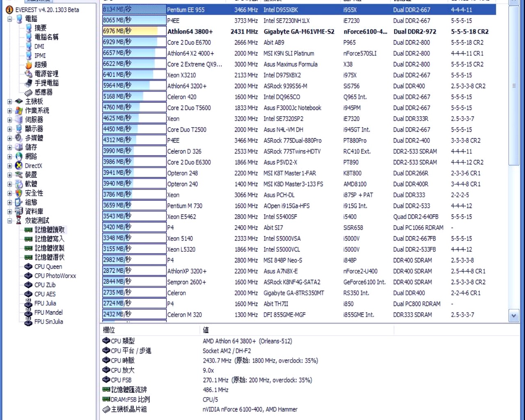
Task: Open the 感應器 sensor icon
Action: 29,92
